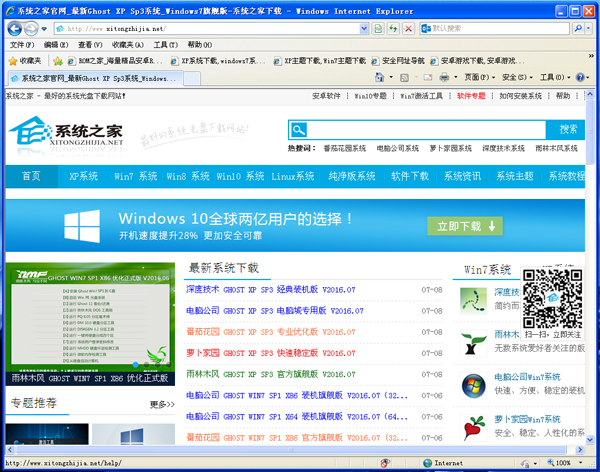Open the 页面(P) command bar dropdown
Image resolution: width=600 pixels, height=472 pixels.
pyautogui.click(x=480, y=78)
